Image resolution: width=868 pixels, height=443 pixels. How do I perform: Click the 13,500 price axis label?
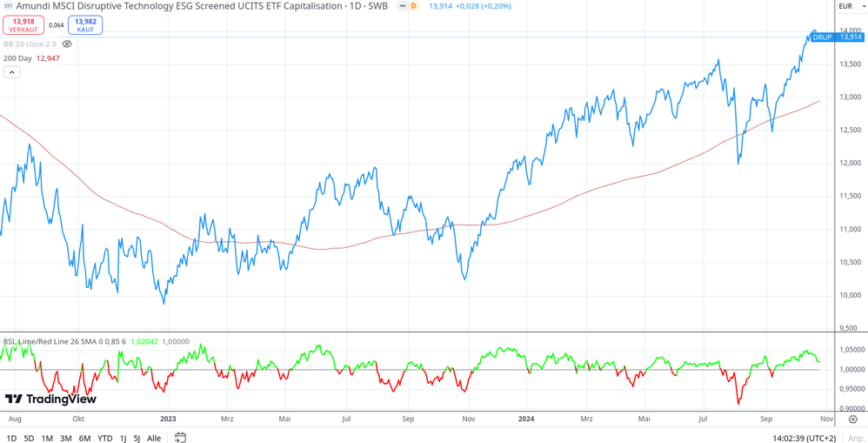[851, 64]
